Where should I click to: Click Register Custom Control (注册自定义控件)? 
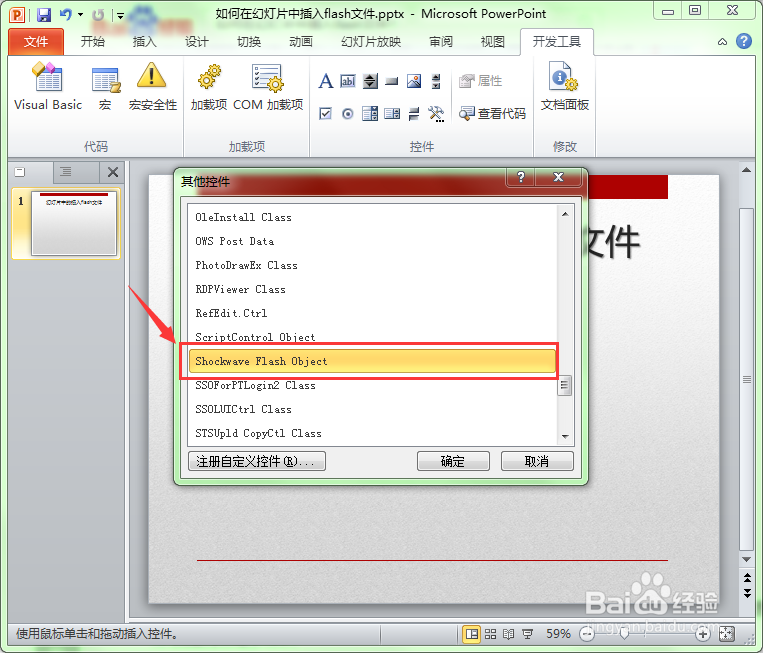point(257,461)
